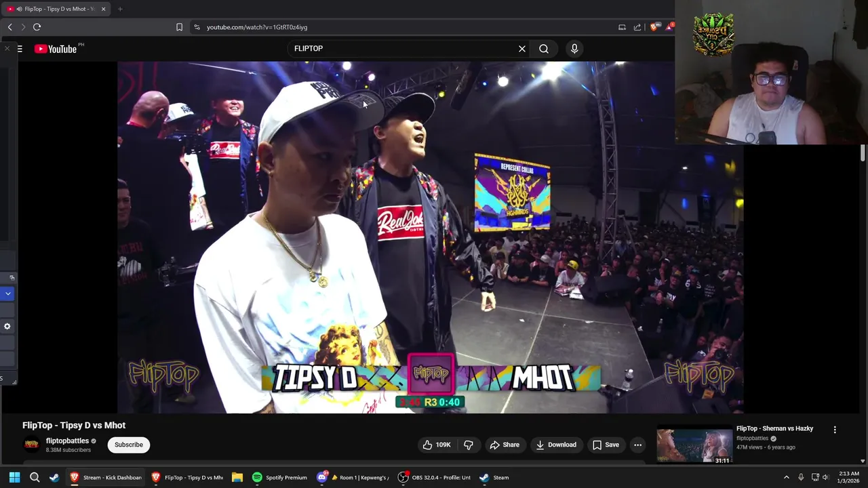Dislike the Tipsy D vs Mhot video

coord(468,445)
